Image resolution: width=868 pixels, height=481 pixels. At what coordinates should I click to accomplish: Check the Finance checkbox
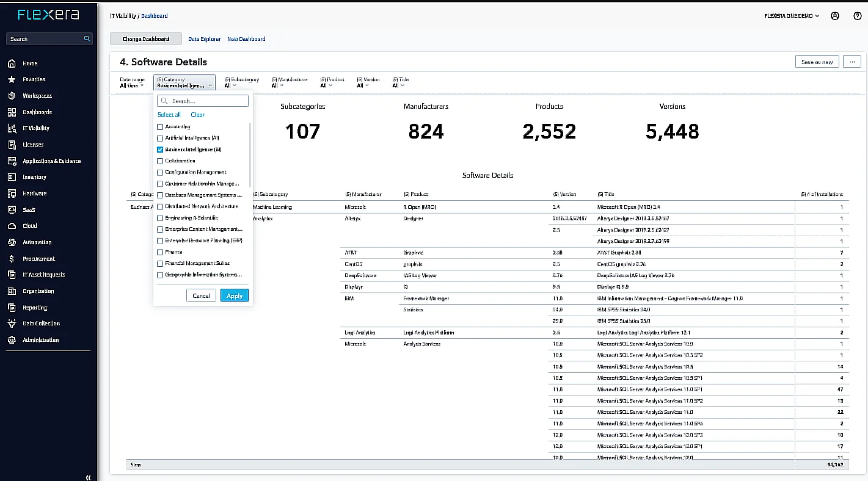tap(160, 252)
